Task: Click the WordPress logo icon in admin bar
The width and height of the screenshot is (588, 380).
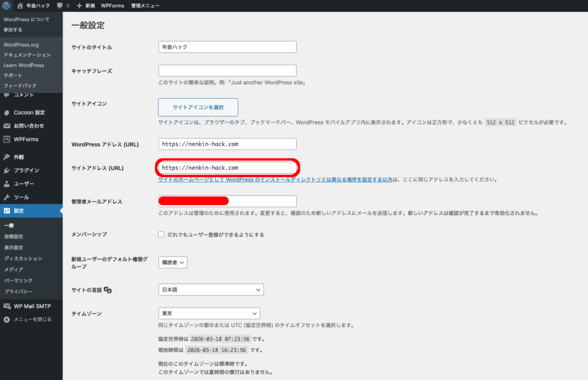Action: (6, 6)
